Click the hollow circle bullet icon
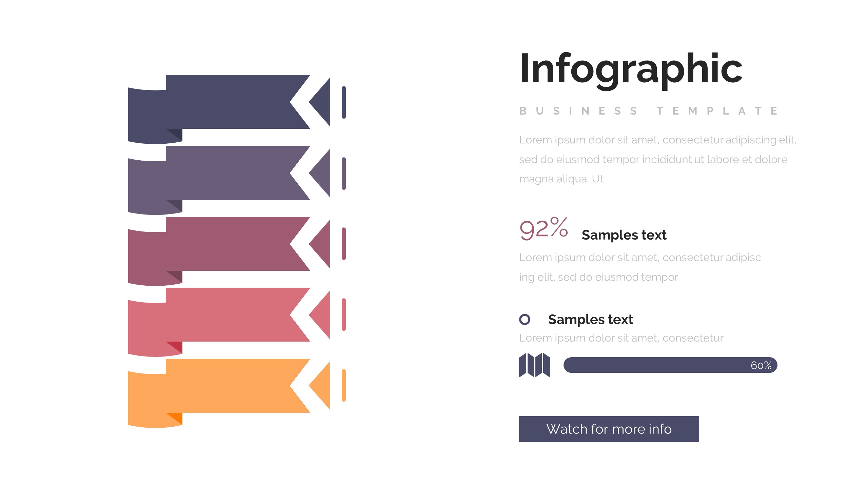Image resolution: width=868 pixels, height=488 pixels. (x=525, y=319)
